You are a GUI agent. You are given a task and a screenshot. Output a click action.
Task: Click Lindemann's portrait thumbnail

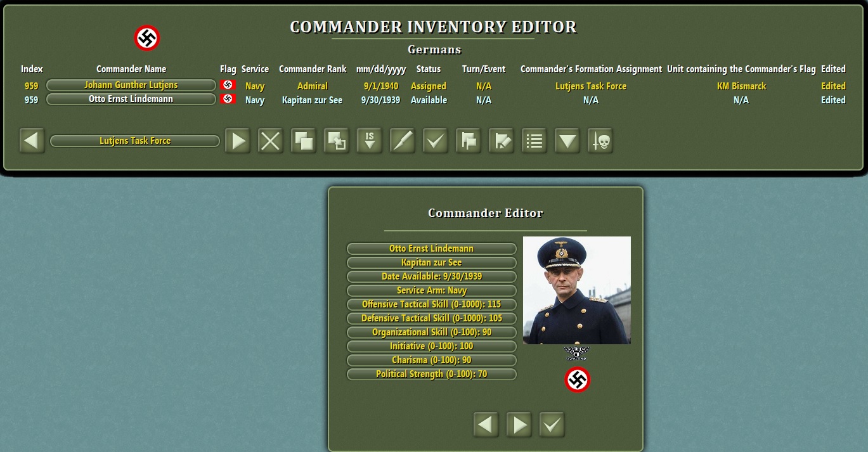point(576,290)
